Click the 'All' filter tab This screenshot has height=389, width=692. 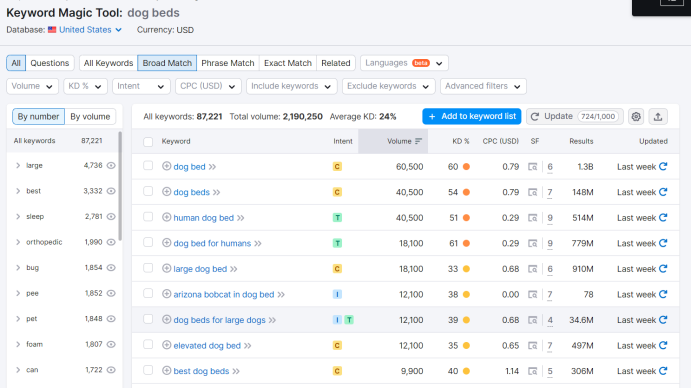click(x=16, y=63)
